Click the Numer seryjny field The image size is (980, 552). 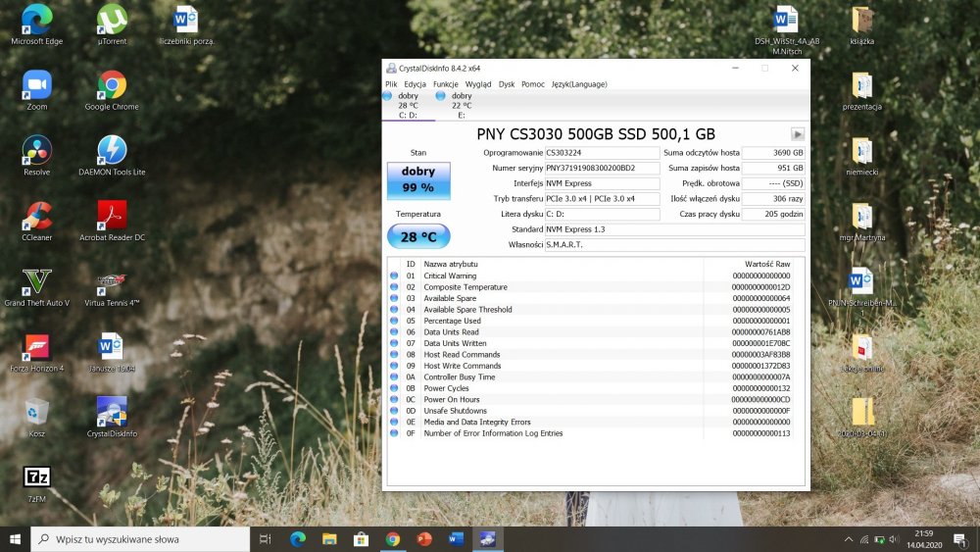click(x=603, y=169)
